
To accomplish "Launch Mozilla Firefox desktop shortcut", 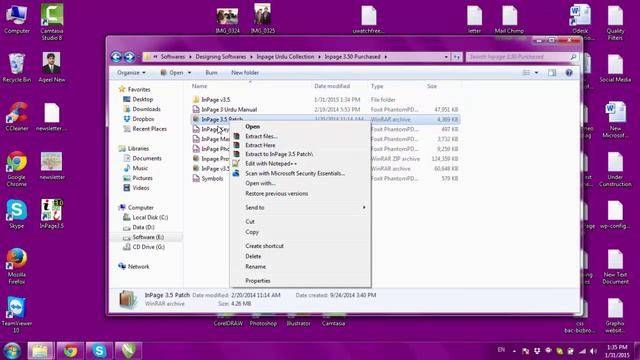I will [x=17, y=266].
